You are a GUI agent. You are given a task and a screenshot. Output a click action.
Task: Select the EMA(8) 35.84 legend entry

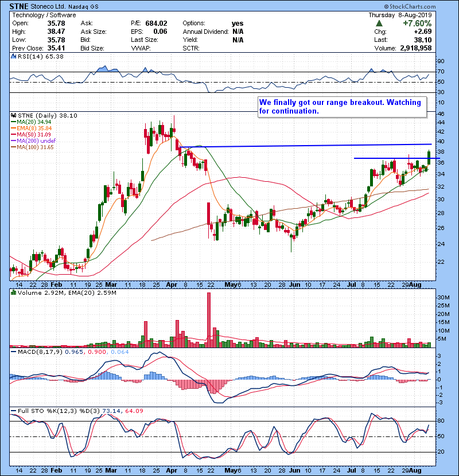(x=32, y=128)
